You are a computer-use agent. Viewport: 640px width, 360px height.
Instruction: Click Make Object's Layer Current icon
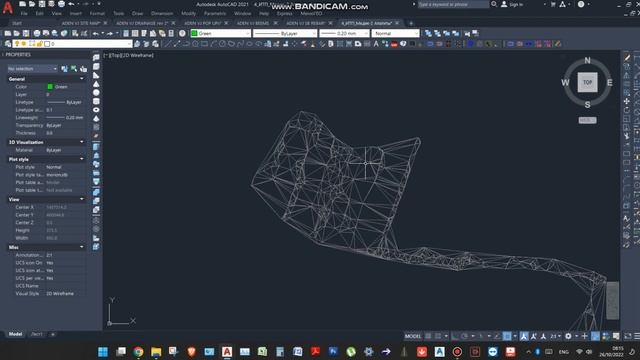coord(137,44)
